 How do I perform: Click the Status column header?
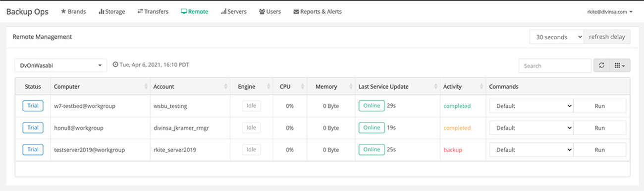(x=33, y=86)
